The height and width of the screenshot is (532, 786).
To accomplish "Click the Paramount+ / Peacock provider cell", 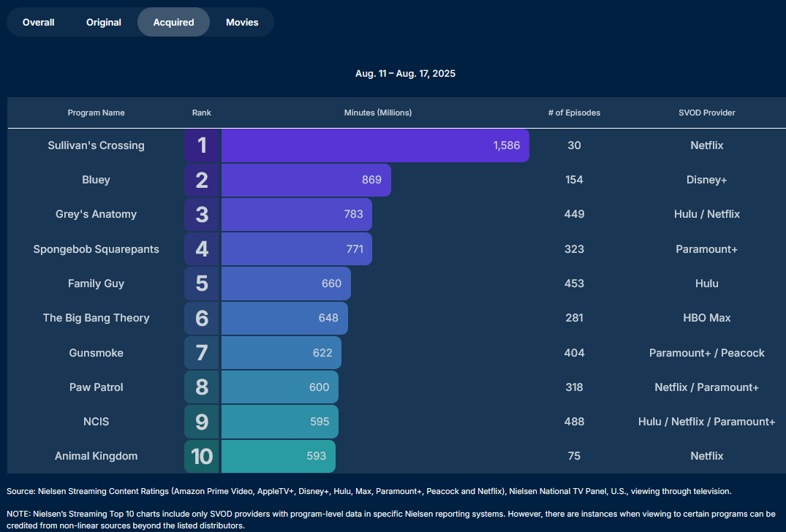I will [707, 353].
